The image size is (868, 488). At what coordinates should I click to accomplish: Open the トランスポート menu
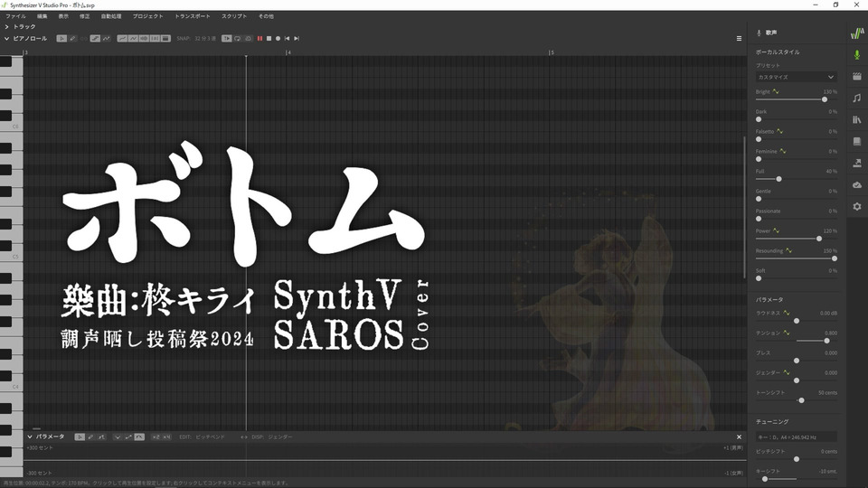point(192,16)
